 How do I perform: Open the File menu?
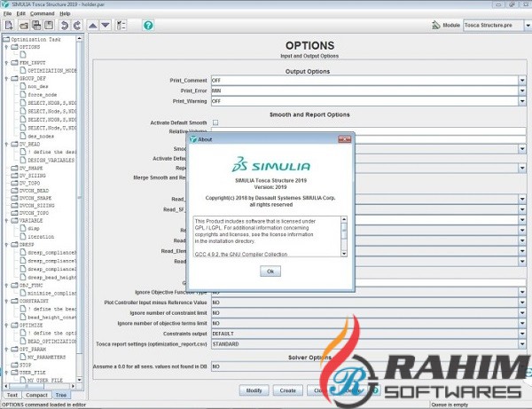pos(7,13)
